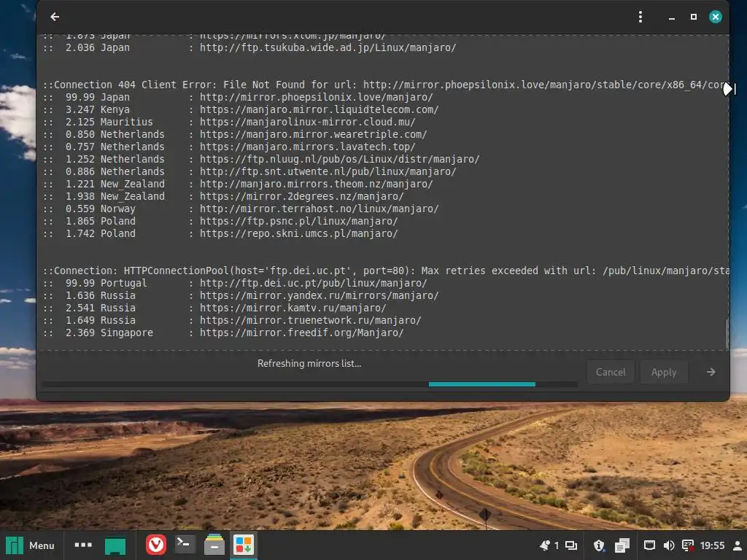The image size is (747, 560).
Task: Click the 19:55 clock
Action: point(712,545)
